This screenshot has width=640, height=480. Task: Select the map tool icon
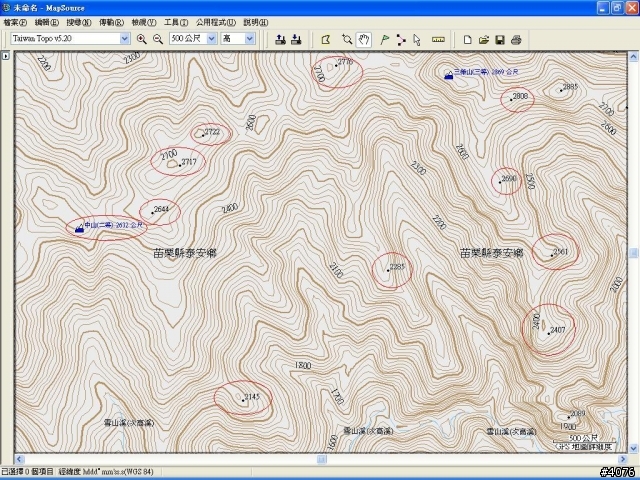(325, 39)
